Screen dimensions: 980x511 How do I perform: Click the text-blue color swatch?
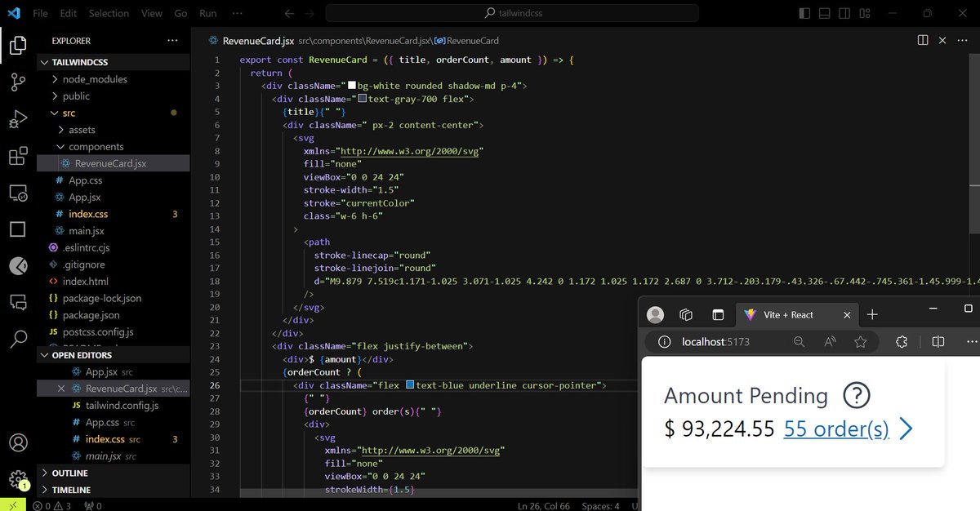pyautogui.click(x=409, y=385)
